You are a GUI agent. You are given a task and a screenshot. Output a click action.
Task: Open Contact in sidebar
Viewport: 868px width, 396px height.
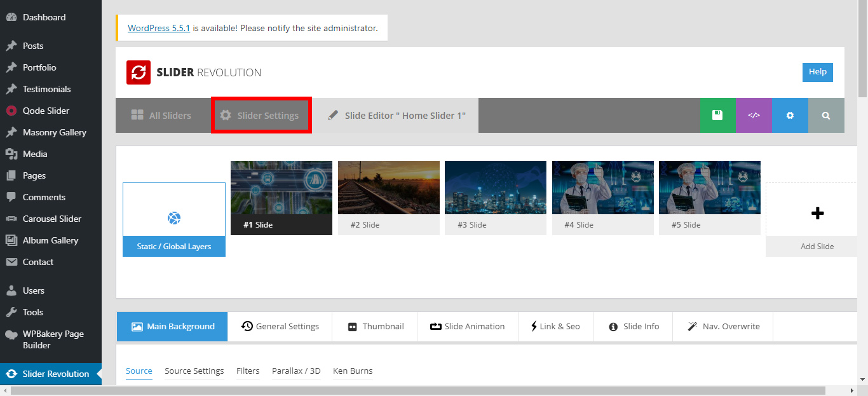coord(51,262)
